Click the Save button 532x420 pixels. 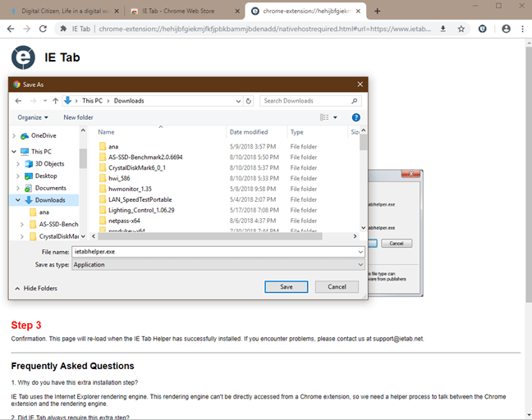286,287
